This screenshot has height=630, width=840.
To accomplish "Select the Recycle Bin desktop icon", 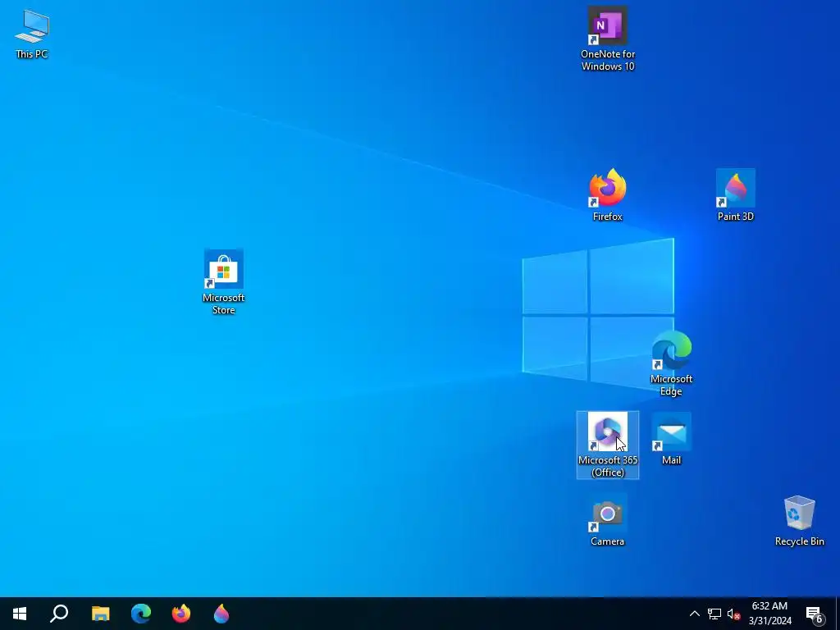I will click(799, 520).
